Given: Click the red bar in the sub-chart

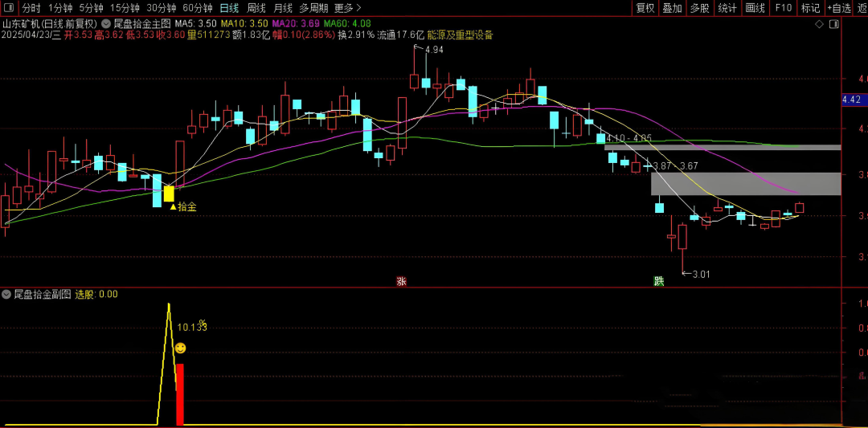Looking at the screenshot, I should pos(180,394).
